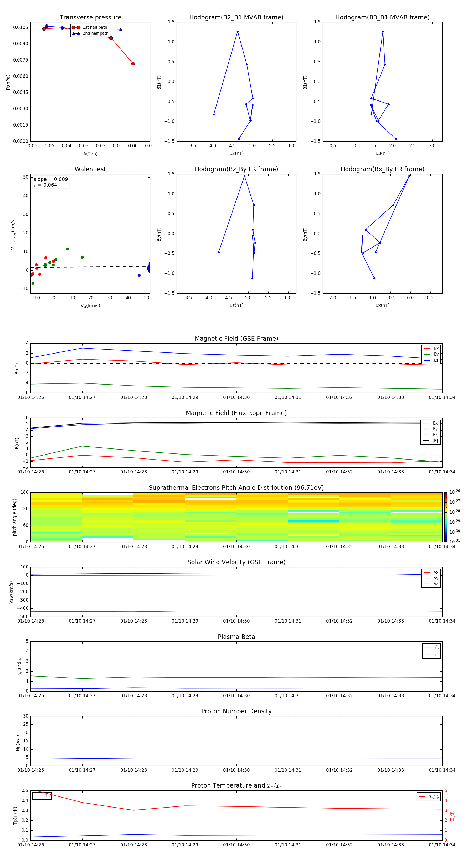Click the Bz' entry in Flux Rope legend

click(x=431, y=435)
